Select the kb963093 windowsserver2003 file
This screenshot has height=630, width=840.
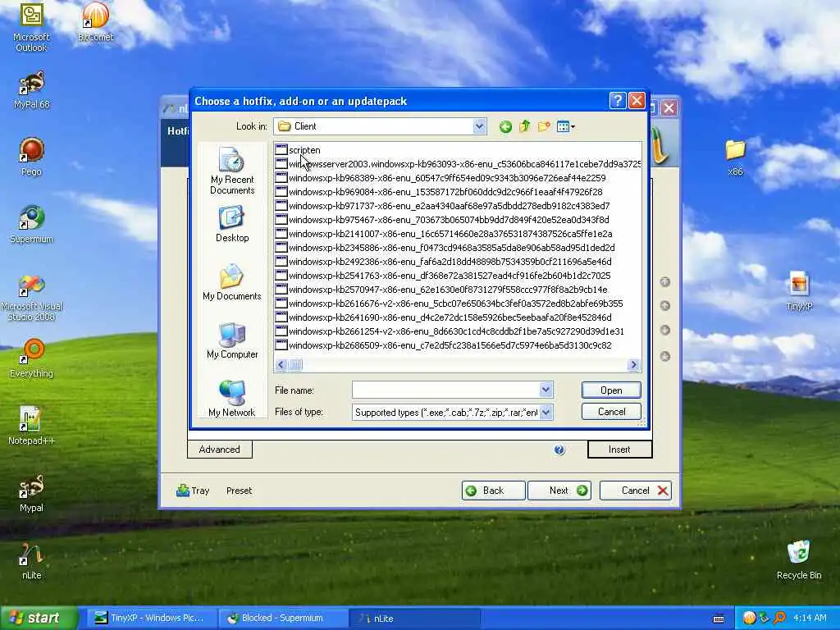tap(458, 164)
